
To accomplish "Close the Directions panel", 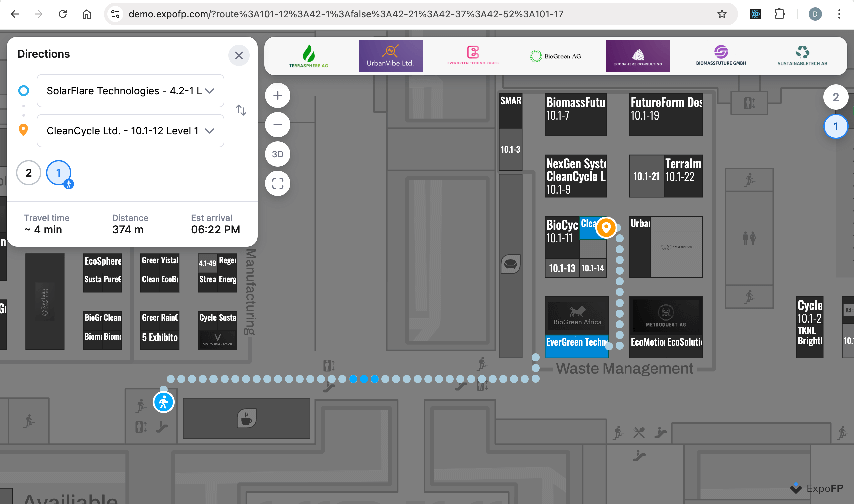I will point(239,55).
